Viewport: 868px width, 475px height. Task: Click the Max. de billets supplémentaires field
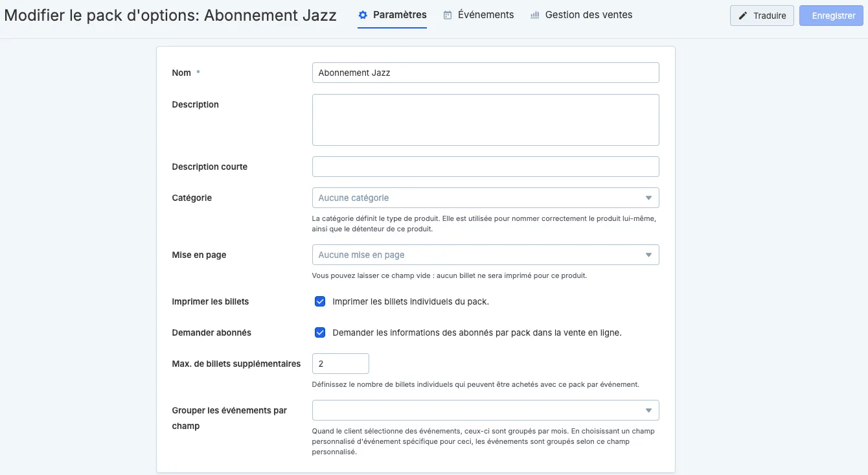tap(341, 364)
